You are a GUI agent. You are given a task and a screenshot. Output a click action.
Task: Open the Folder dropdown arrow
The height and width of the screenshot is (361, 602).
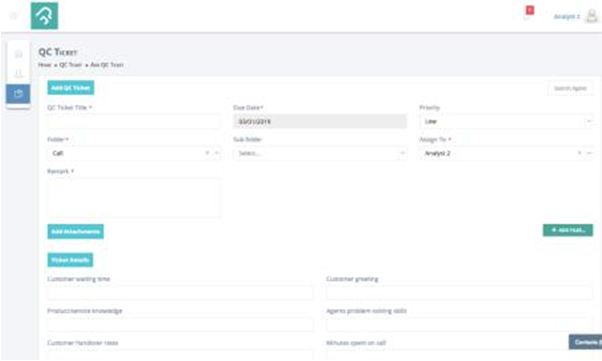coord(217,153)
